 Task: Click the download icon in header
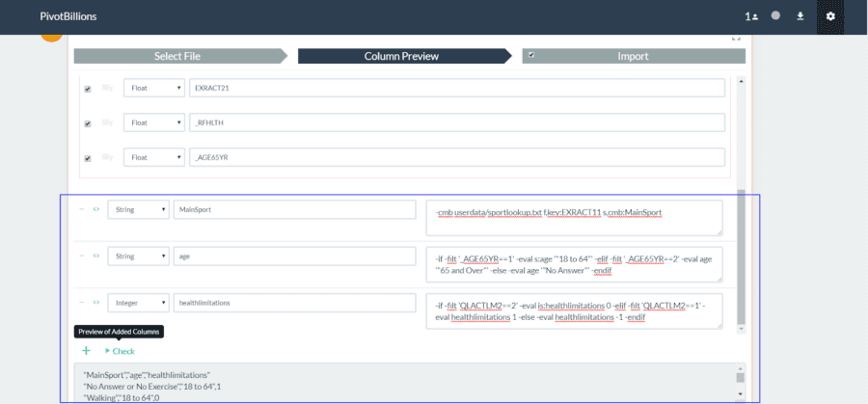click(x=800, y=16)
